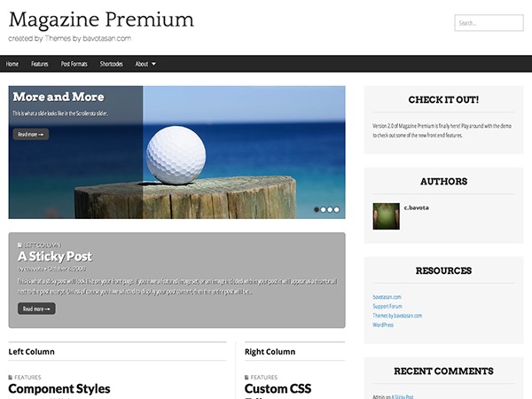Click the Left Column section heading
The height and width of the screenshot is (399, 532).
tap(32, 352)
